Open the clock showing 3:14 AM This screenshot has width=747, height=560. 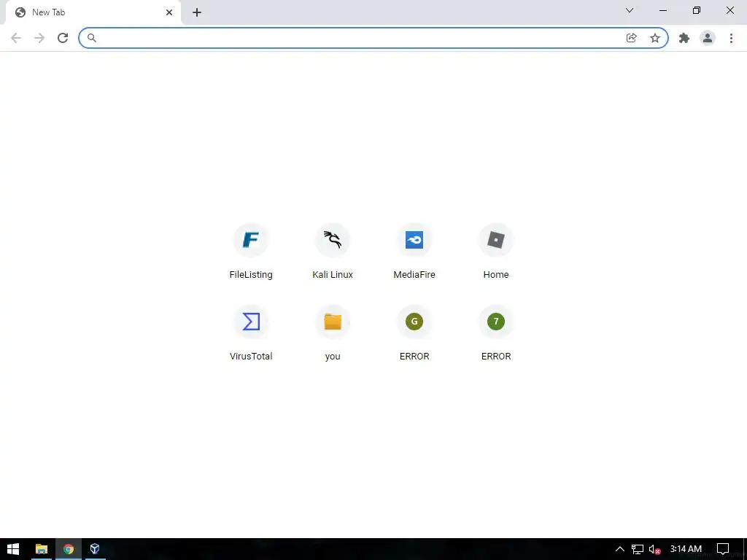tap(686, 549)
